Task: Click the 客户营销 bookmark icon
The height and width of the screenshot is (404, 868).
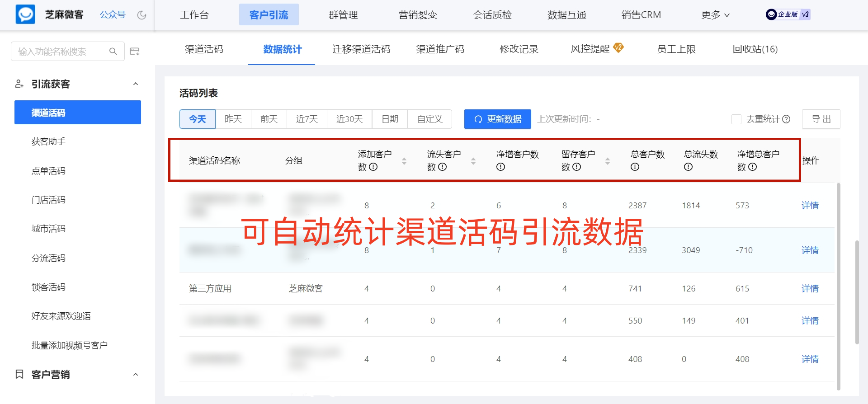Action: click(x=19, y=374)
